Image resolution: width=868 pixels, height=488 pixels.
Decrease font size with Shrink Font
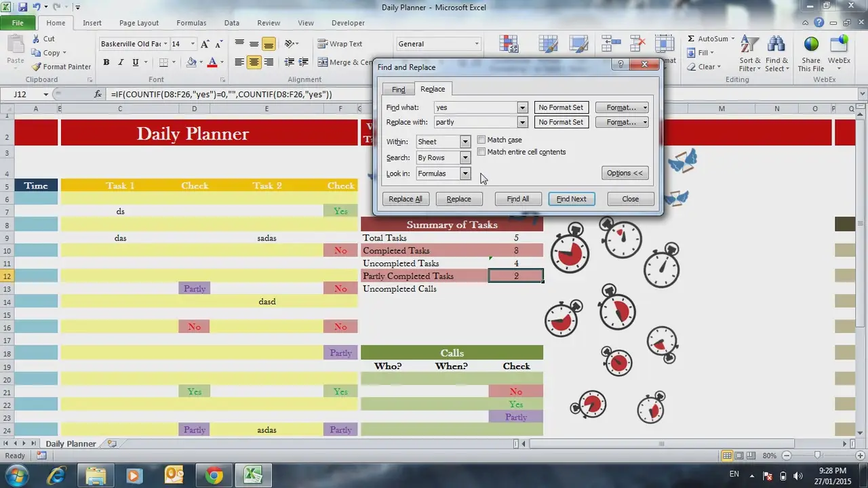coord(218,44)
